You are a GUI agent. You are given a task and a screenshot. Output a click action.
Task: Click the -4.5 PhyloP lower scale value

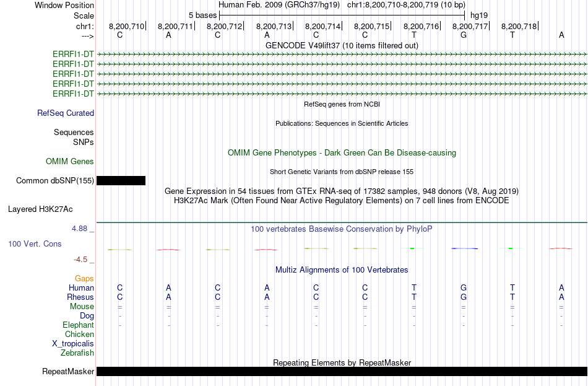click(80, 260)
